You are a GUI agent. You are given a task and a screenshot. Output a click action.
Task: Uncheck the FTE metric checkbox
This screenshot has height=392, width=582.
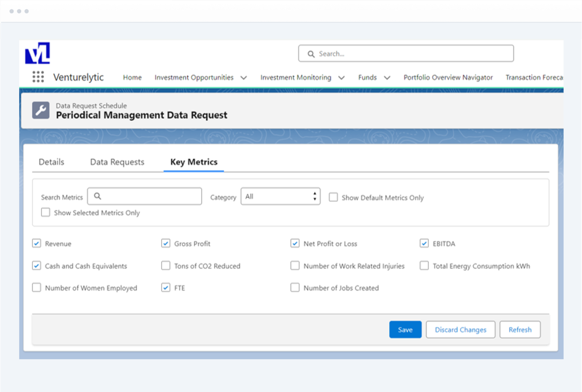[x=166, y=288]
